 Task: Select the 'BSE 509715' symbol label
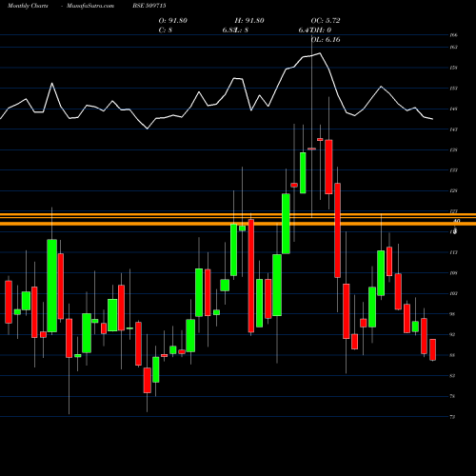(x=149, y=6)
